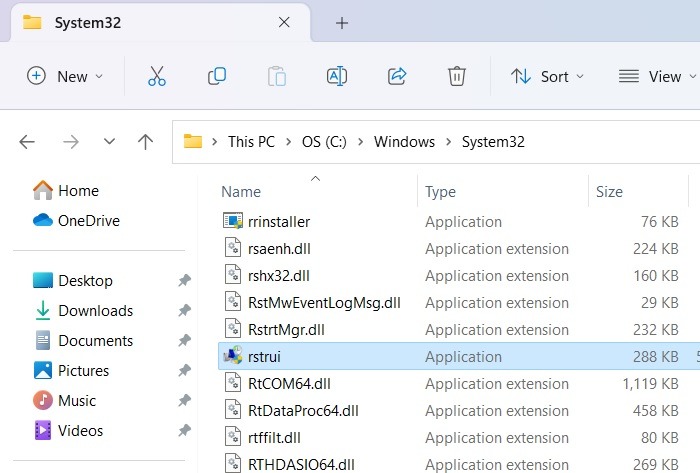
Task: Click the Rename icon in toolbar
Action: (337, 76)
